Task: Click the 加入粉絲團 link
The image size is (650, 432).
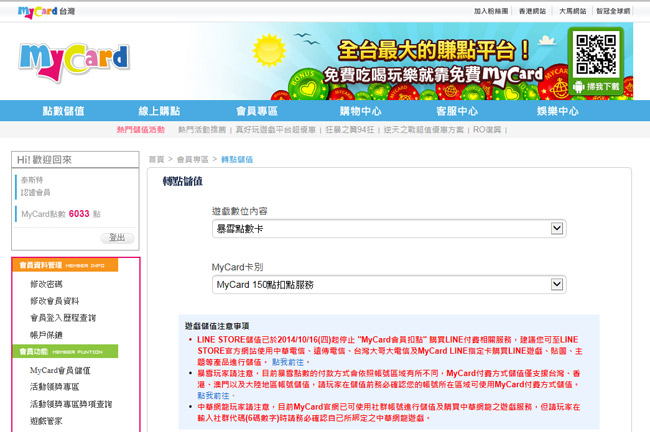Action: (x=491, y=11)
